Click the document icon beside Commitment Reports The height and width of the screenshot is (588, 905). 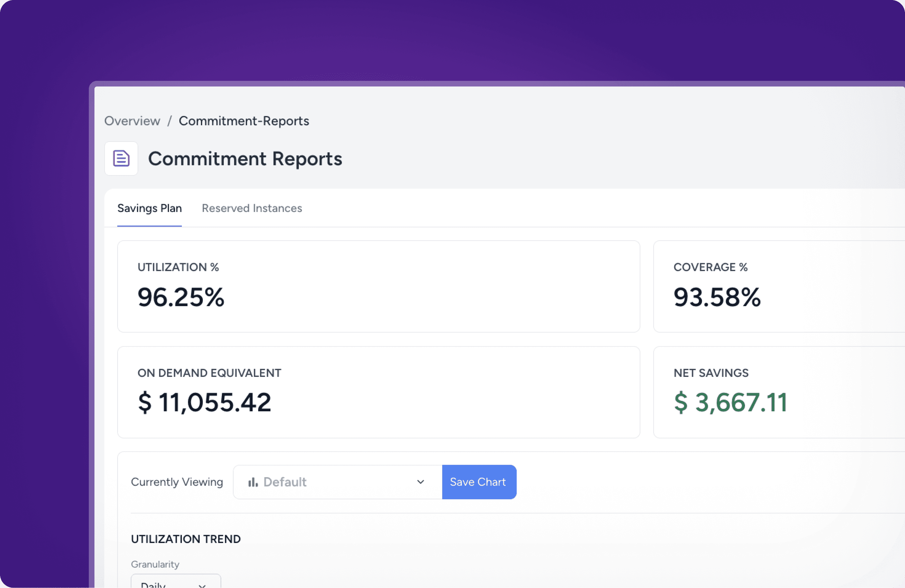[121, 159]
